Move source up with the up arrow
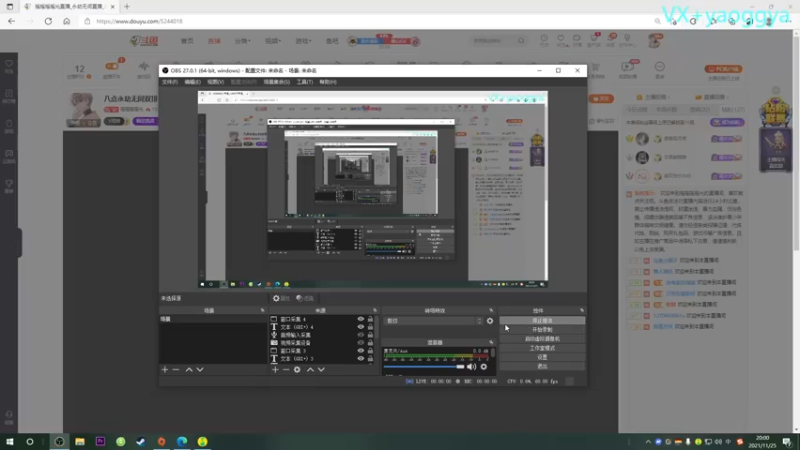800x450 pixels. coord(310,369)
